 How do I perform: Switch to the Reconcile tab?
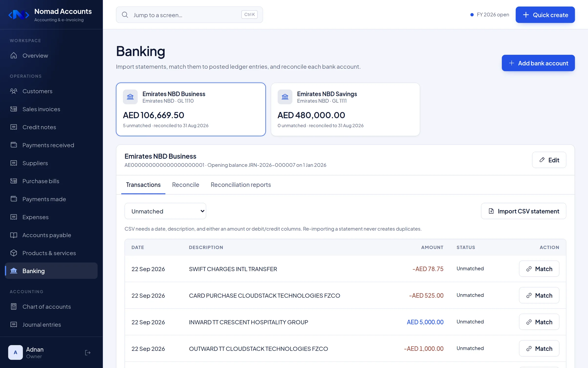point(186,185)
